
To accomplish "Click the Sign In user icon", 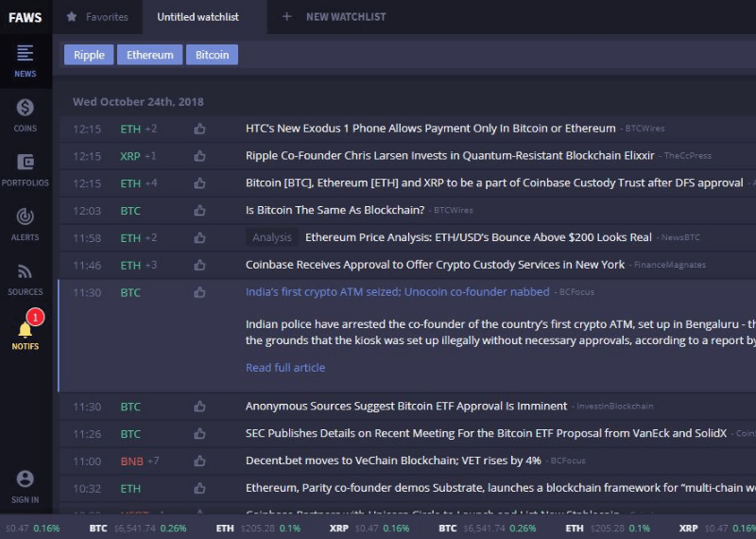I will point(26,486).
